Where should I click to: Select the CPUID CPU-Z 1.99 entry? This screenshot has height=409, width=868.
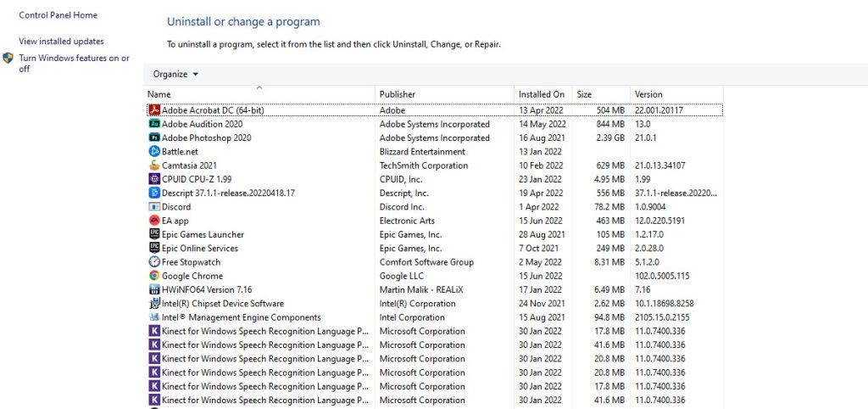coord(197,179)
